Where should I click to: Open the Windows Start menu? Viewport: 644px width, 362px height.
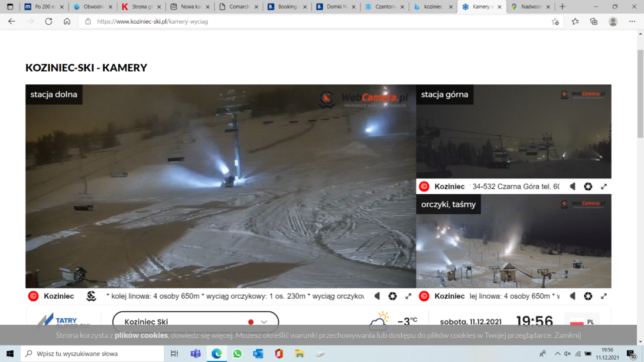click(10, 353)
